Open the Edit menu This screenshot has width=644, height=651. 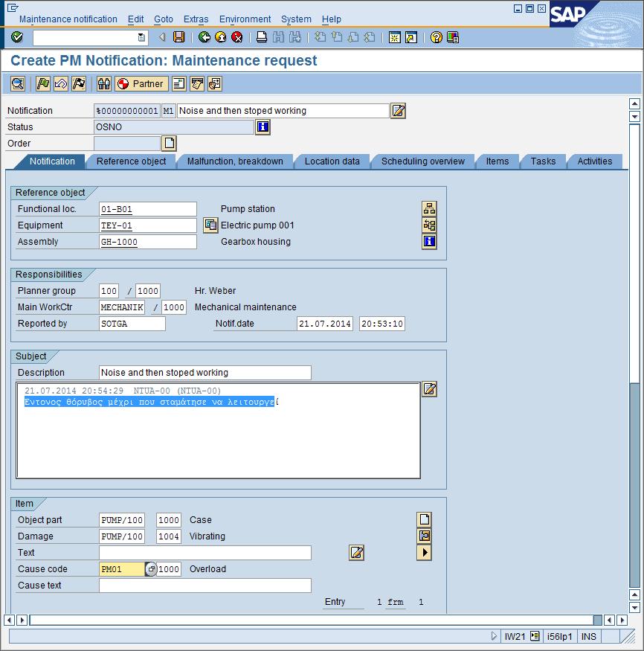point(135,19)
